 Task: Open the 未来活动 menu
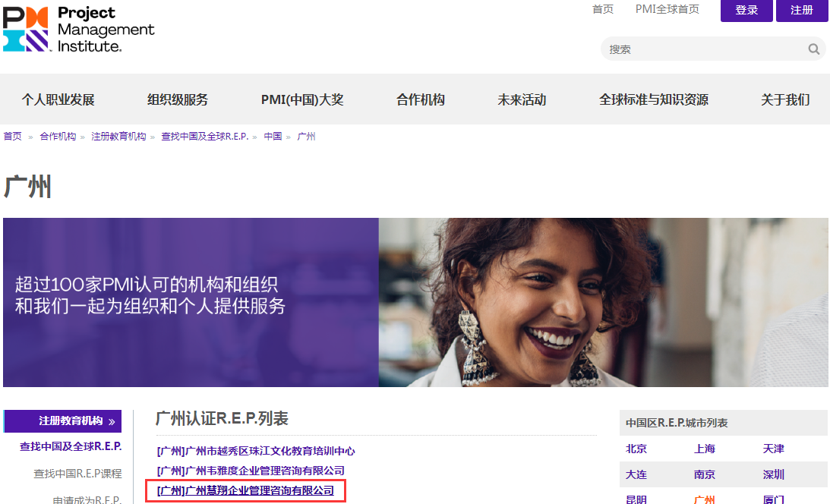[522, 99]
